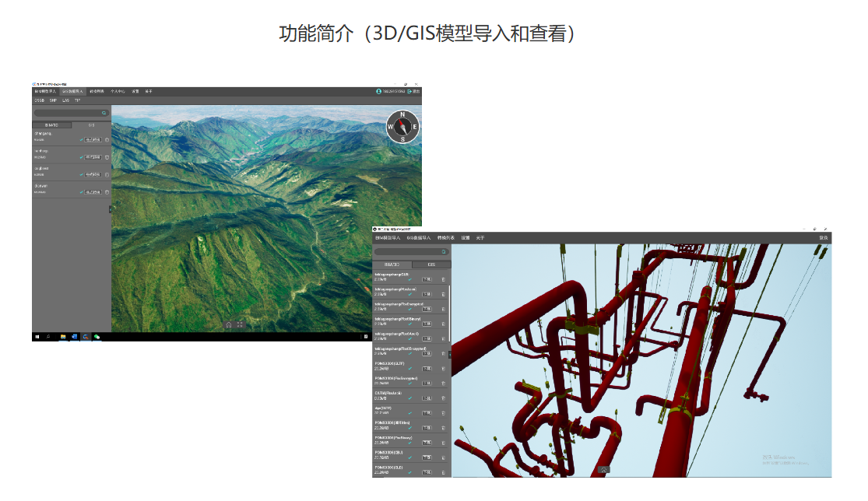Click model list scrollbar in pipe window
The height and width of the screenshot is (501, 868).
coord(449,314)
